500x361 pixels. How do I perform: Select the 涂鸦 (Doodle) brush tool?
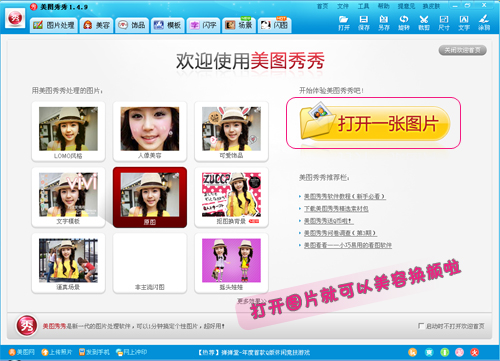click(x=484, y=23)
